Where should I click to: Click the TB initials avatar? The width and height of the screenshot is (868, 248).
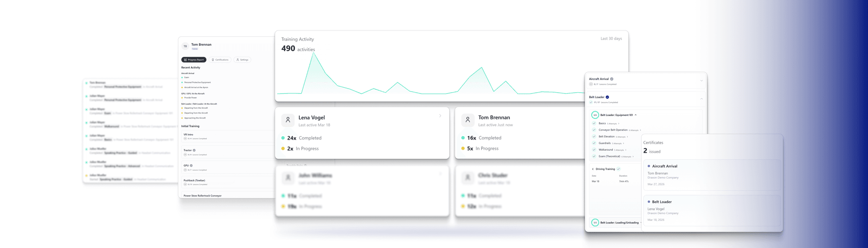(185, 46)
